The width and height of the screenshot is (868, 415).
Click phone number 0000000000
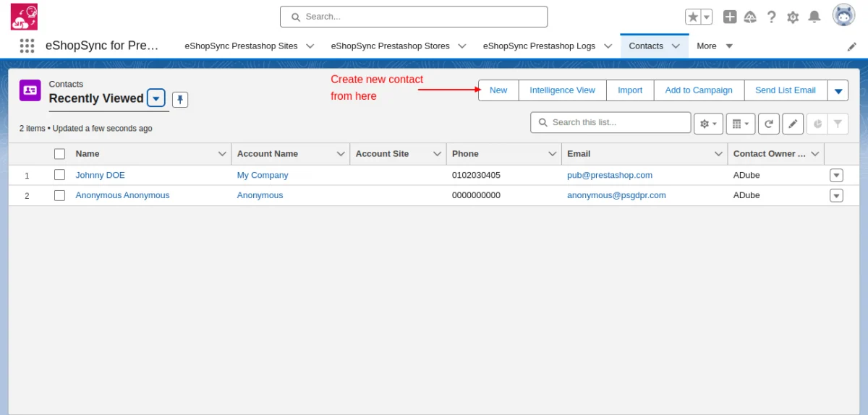[476, 195]
